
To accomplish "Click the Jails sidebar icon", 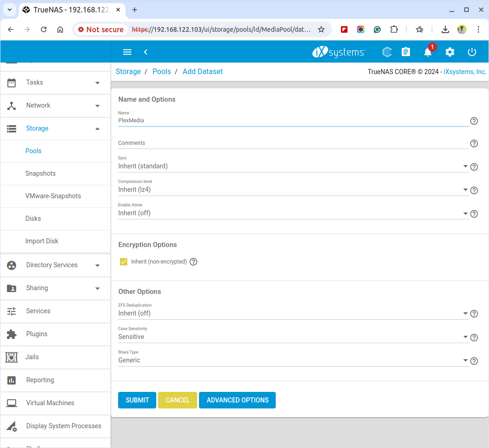I will point(11,357).
